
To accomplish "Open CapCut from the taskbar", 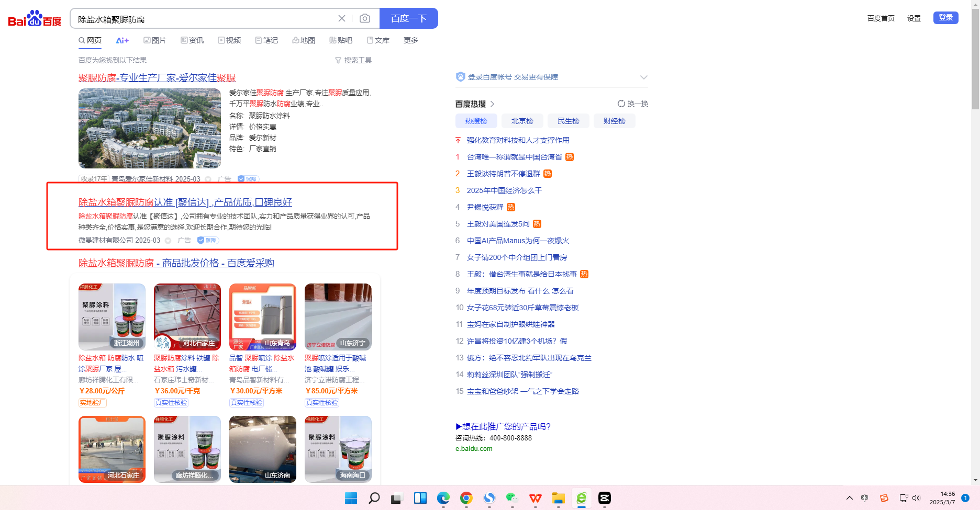I will (605, 498).
